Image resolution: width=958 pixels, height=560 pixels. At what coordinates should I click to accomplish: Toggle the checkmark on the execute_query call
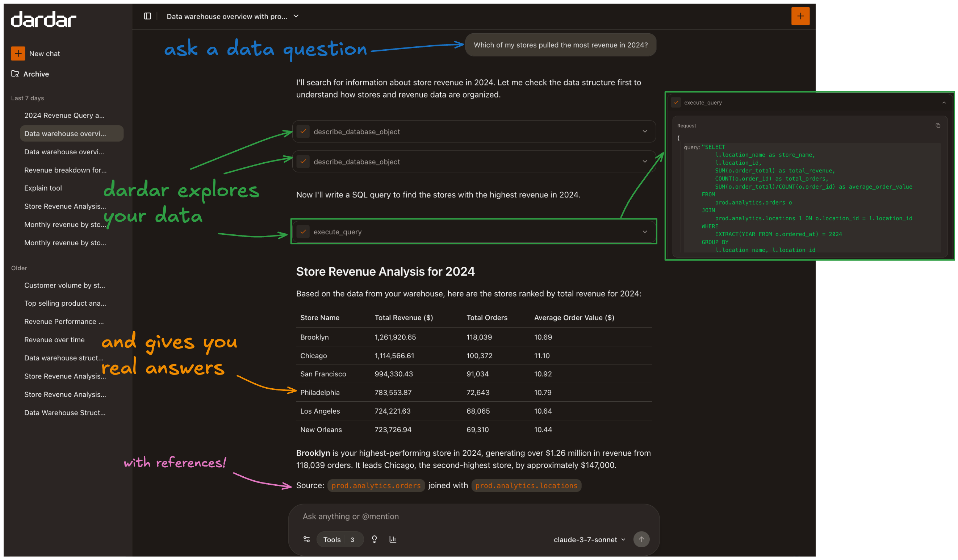point(303,231)
